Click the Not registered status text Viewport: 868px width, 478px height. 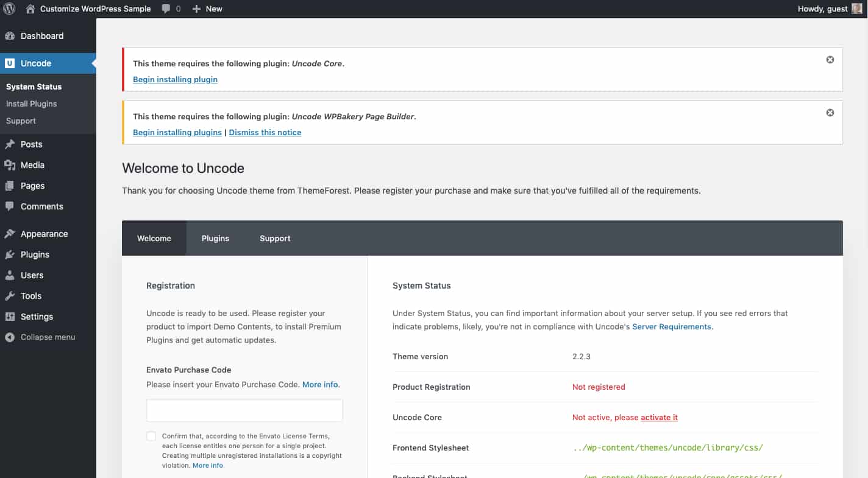coord(599,387)
